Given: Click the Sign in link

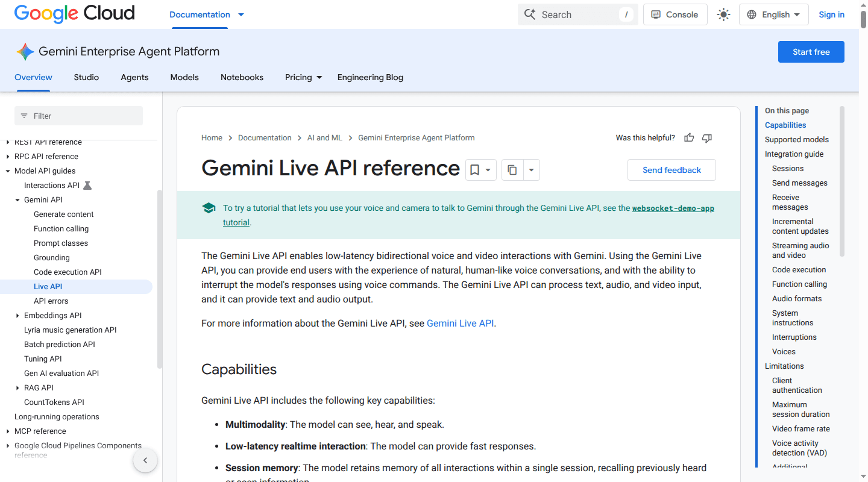Looking at the screenshot, I should click(x=831, y=14).
